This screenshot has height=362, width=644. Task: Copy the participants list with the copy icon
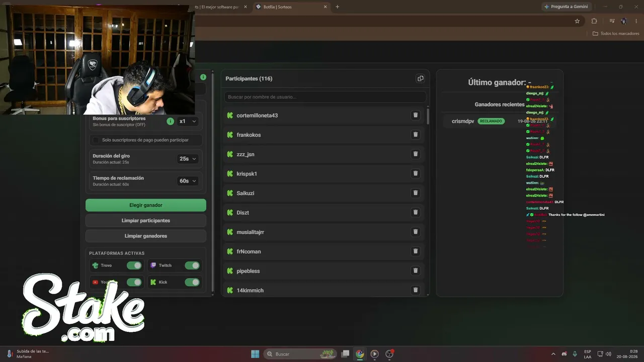tap(420, 78)
